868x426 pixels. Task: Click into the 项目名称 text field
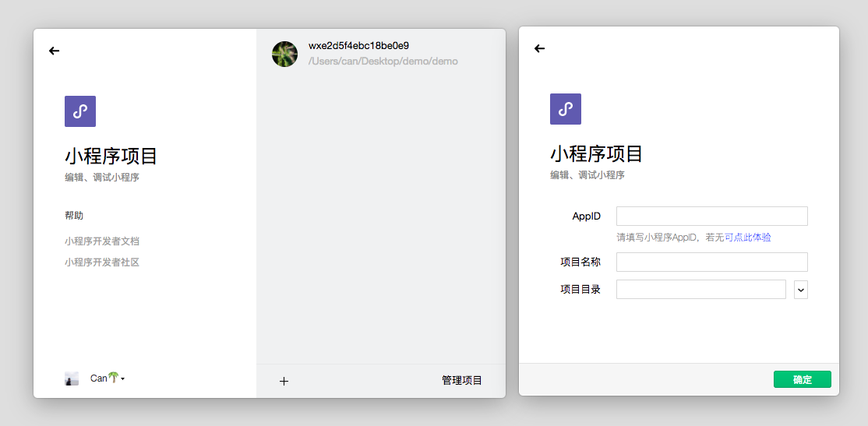711,262
